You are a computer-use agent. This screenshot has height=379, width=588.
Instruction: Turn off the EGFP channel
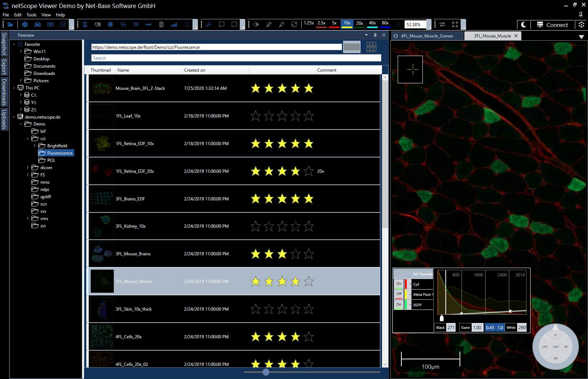399,305
